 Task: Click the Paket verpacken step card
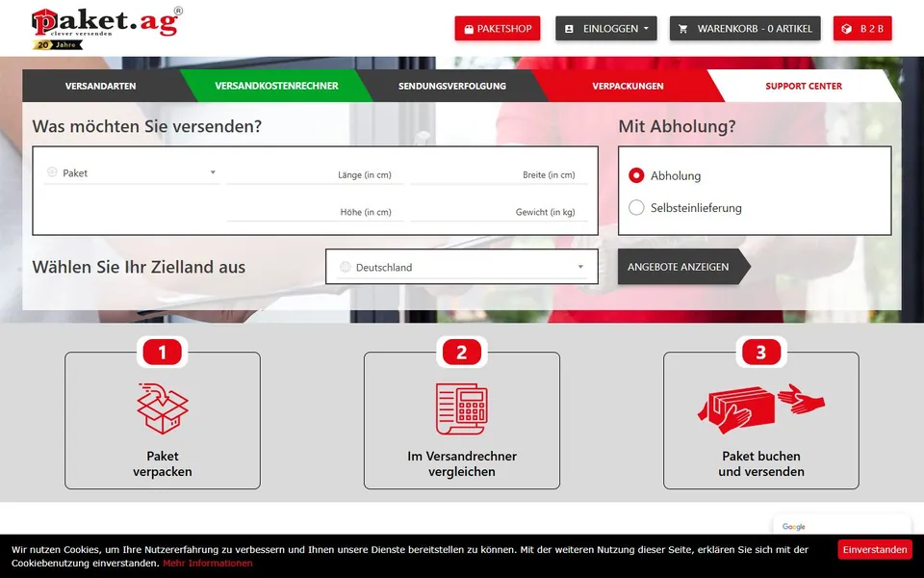coord(163,420)
